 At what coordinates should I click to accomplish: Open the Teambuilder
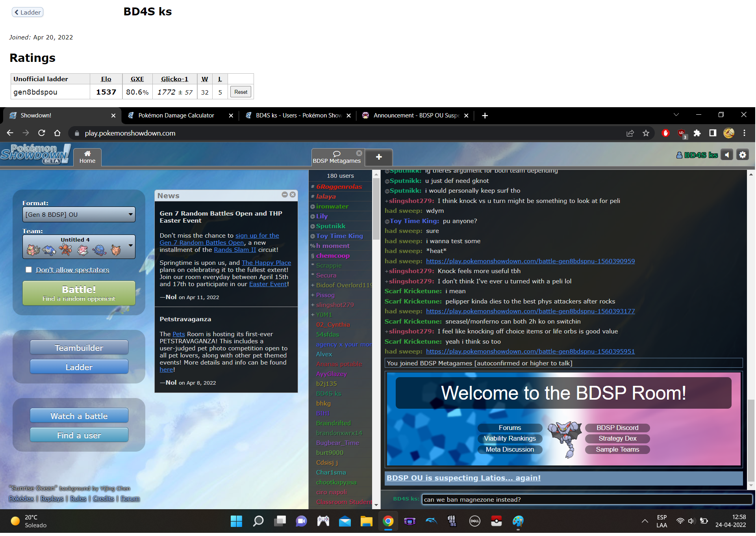click(79, 348)
